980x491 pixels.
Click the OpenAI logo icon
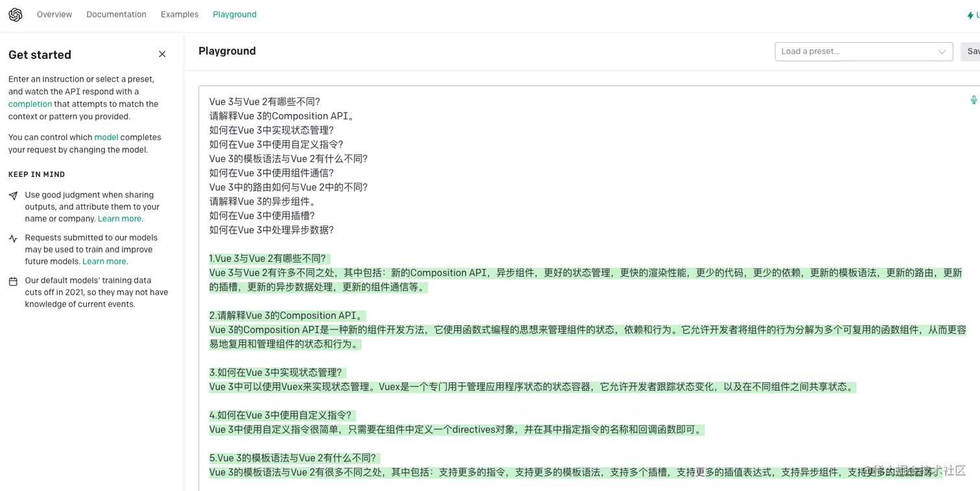[16, 15]
